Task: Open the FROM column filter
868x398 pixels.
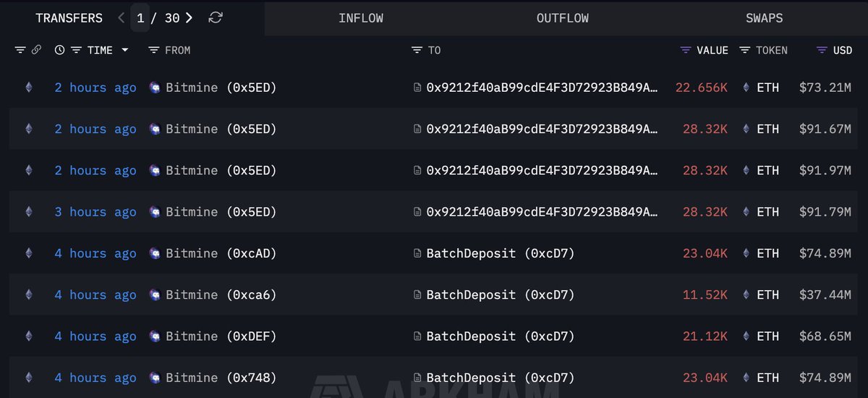Action: [x=153, y=50]
